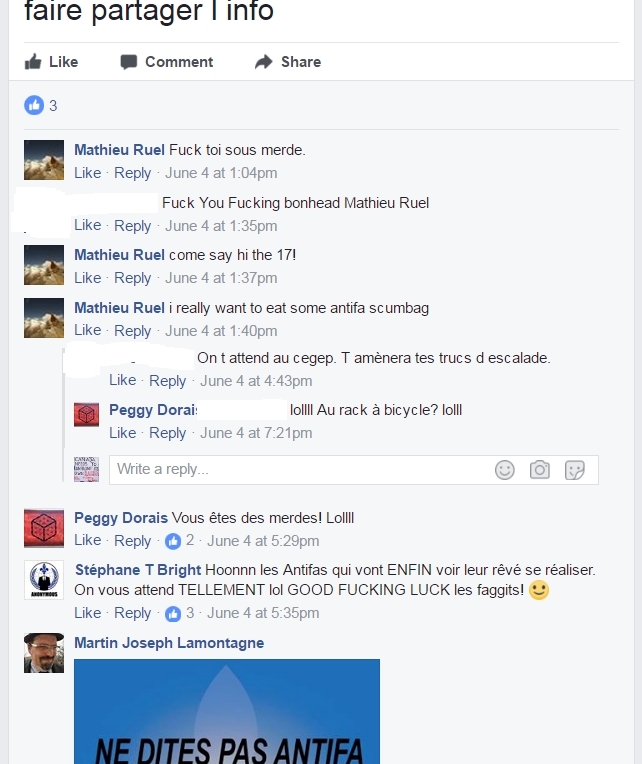Click the June 4 at 1:40pm timestamp
Screen dimensions: 642x764
point(221,331)
